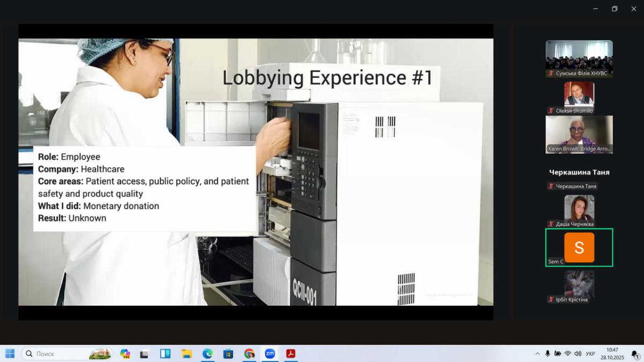
Task: Open the clock showing 10:47 28.10.2025
Action: click(612, 353)
